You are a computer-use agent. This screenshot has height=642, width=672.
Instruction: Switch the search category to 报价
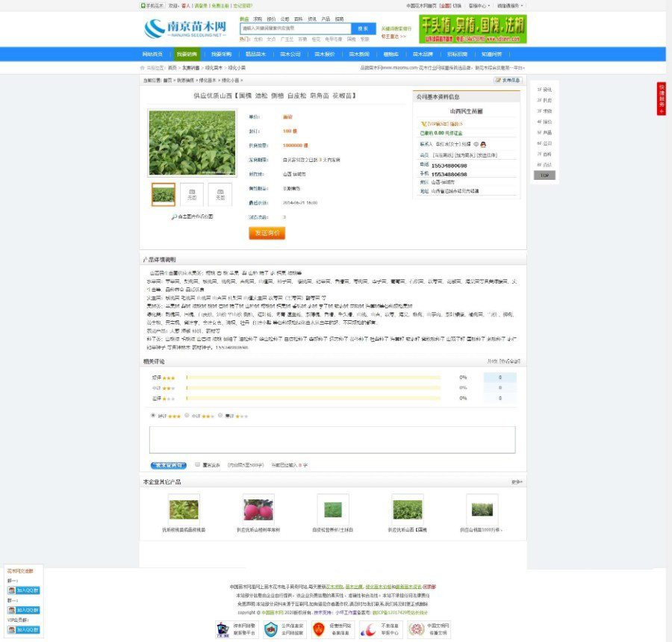click(x=271, y=19)
